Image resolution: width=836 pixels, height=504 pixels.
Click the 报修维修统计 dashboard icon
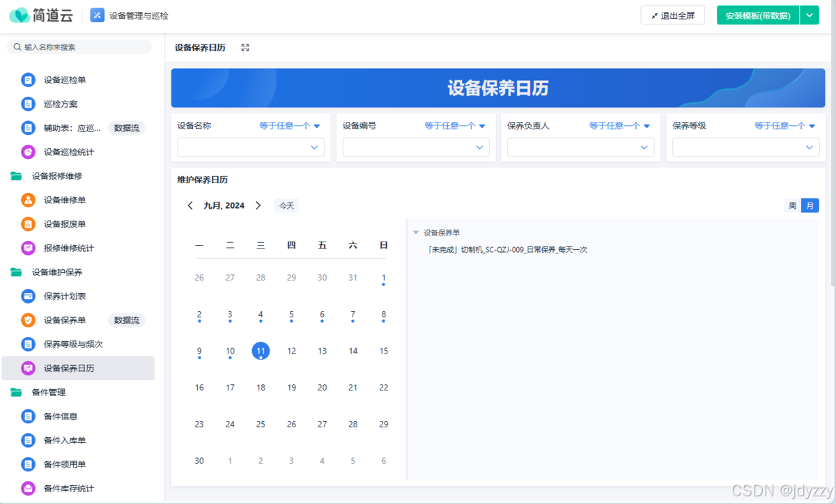pos(28,248)
